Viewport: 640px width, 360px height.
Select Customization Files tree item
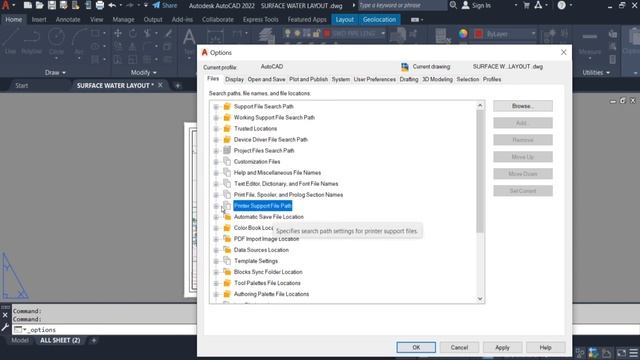point(257,162)
